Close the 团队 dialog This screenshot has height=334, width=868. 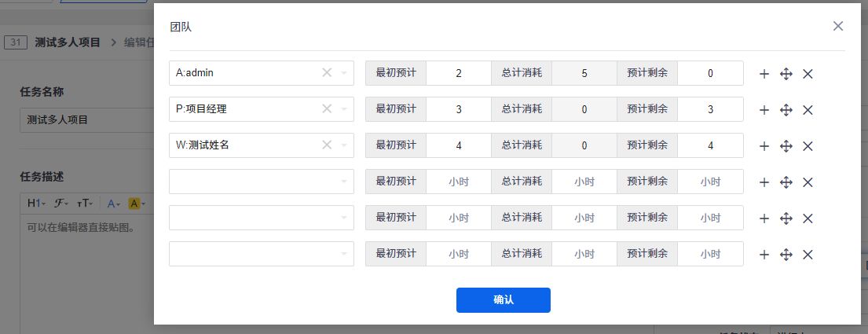click(838, 26)
